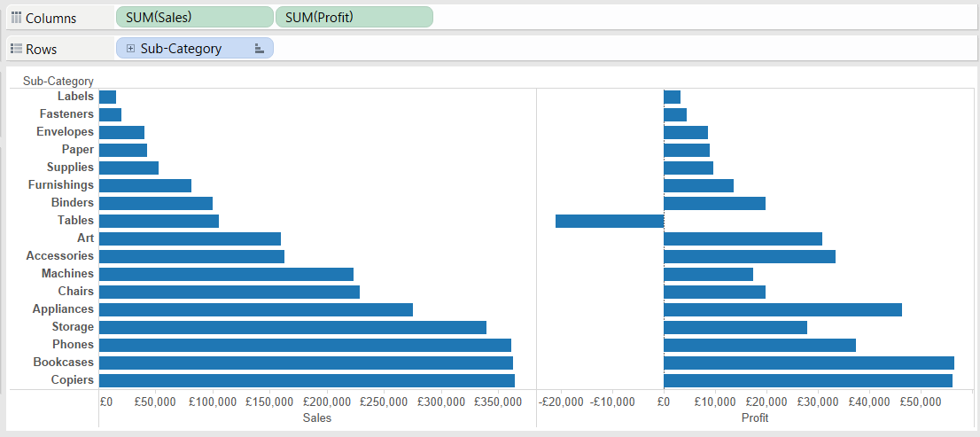Click the Sales axis title
This screenshot has width=980, height=437.
[317, 417]
